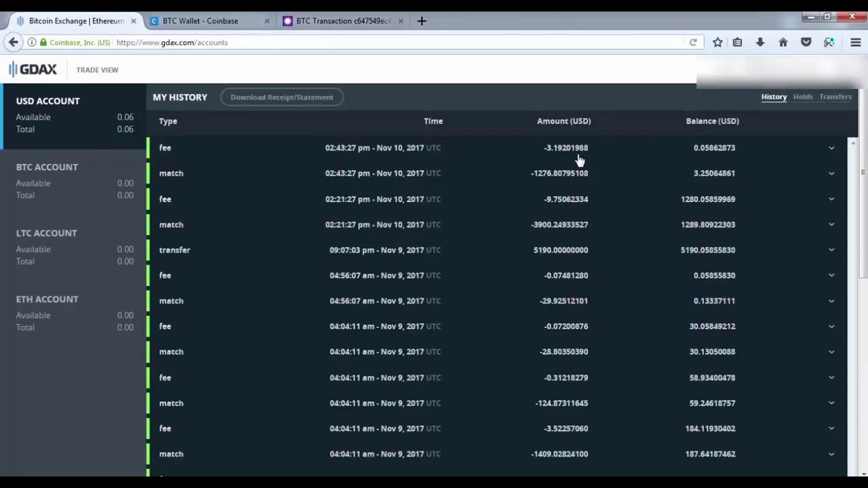Open the bookmarks list icon
Image resolution: width=868 pixels, height=488 pixels.
(x=737, y=42)
